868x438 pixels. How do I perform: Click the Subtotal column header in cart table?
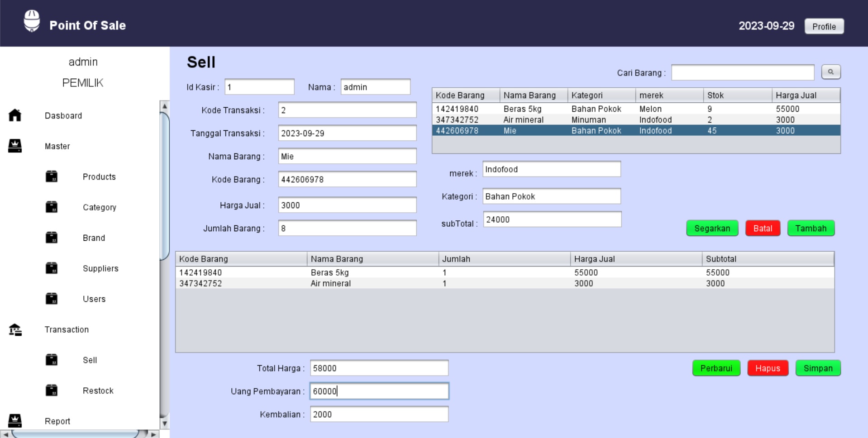coord(768,259)
